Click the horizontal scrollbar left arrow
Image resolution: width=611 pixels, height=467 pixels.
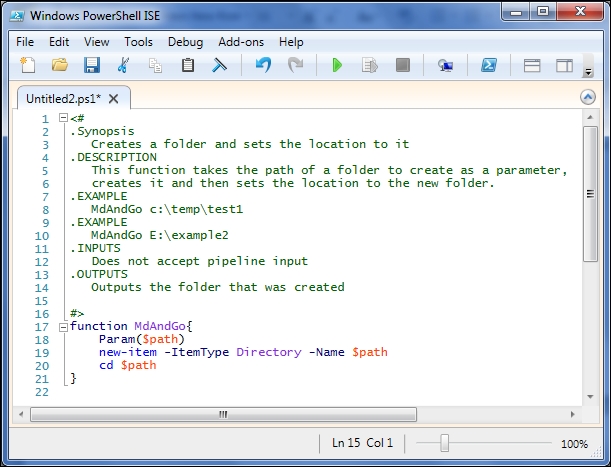pyautogui.click(x=21, y=414)
